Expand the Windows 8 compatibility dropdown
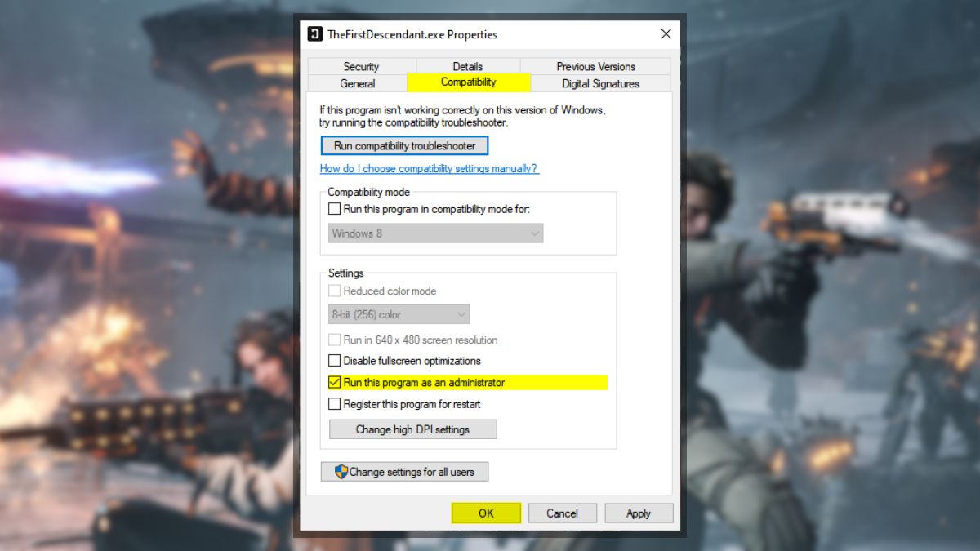Viewport: 980px width, 551px height. pos(435,233)
